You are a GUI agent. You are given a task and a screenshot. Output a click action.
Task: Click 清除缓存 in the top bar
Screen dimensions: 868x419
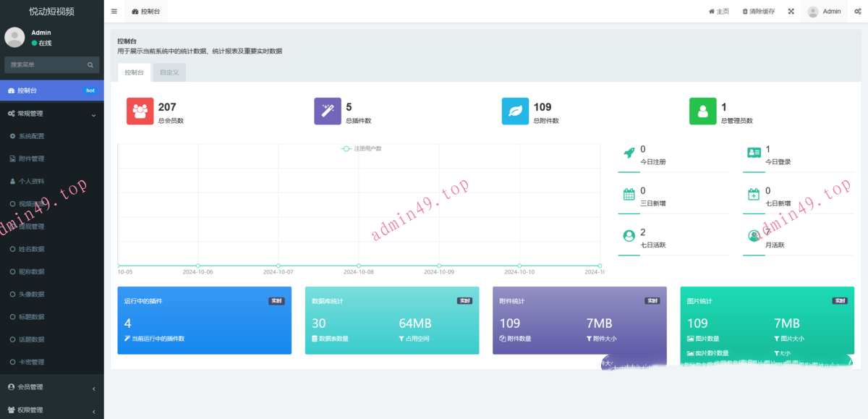point(758,12)
